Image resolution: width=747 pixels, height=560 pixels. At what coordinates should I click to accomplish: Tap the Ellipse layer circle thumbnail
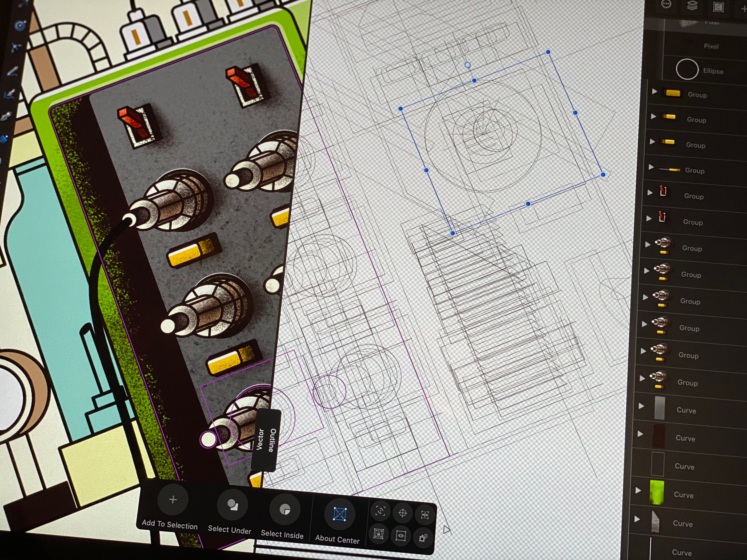pos(687,69)
